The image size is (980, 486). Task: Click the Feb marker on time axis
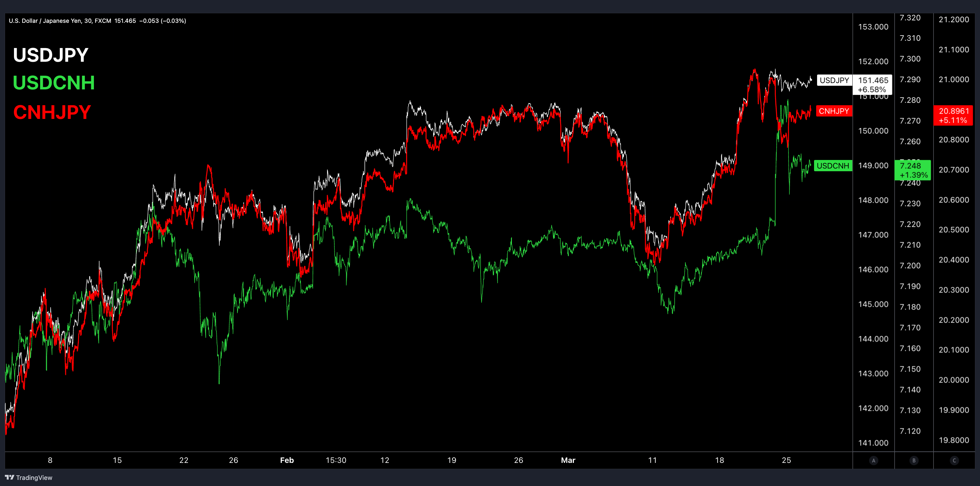click(x=287, y=460)
